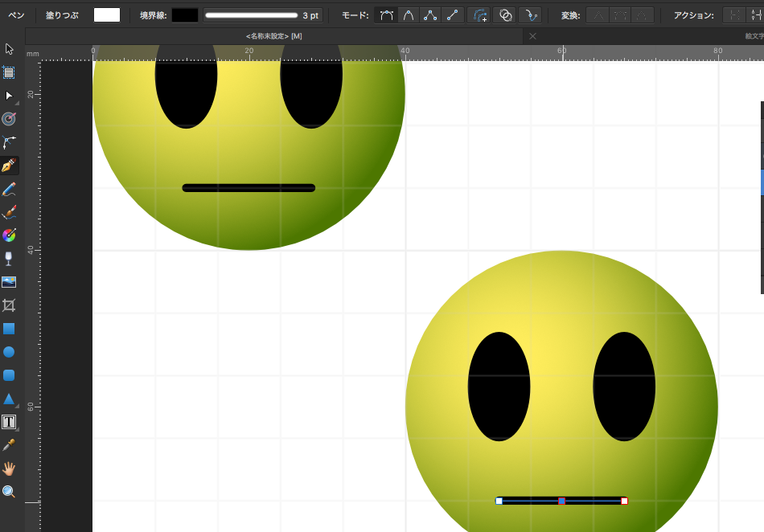Select the Rectangle shape tool
Viewport: 764px width, 532px height.
pos(9,329)
